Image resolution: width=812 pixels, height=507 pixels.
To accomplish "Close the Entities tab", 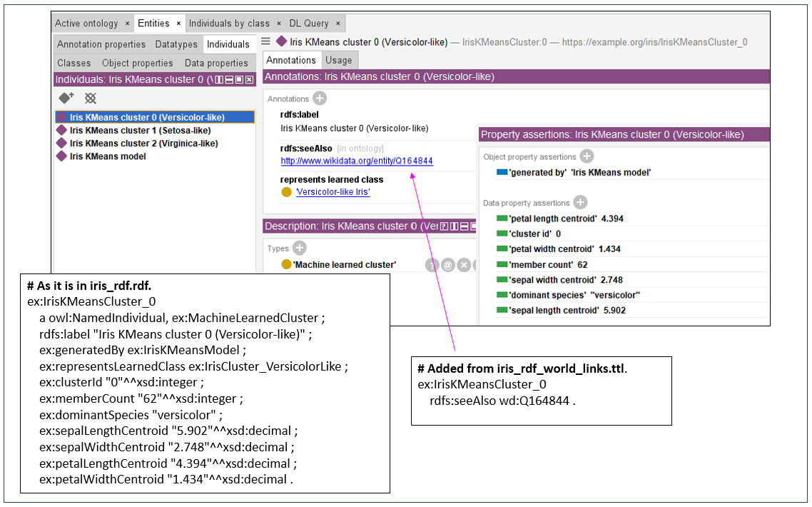I will click(178, 24).
